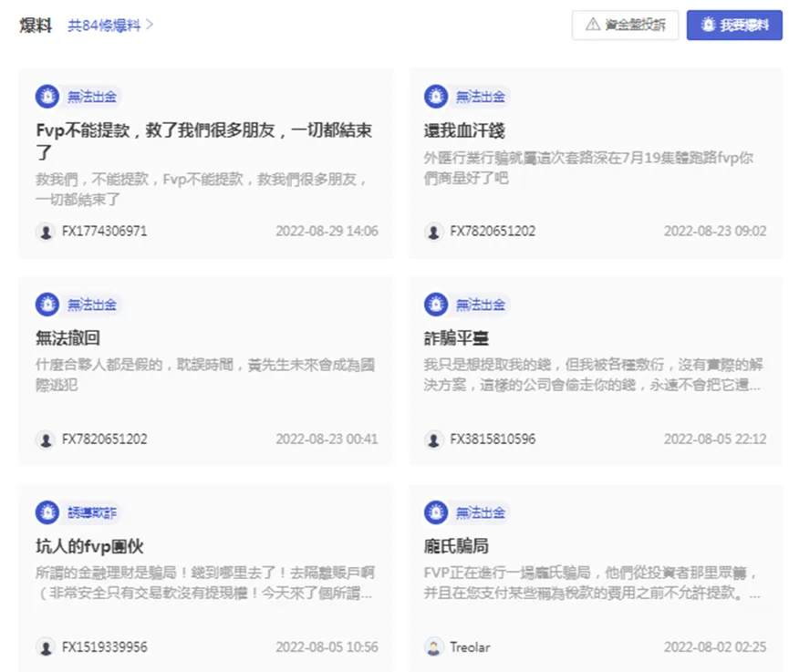Click avatar beside FX7820651202 on 無法撤回 card
The image size is (789, 672).
click(46, 439)
